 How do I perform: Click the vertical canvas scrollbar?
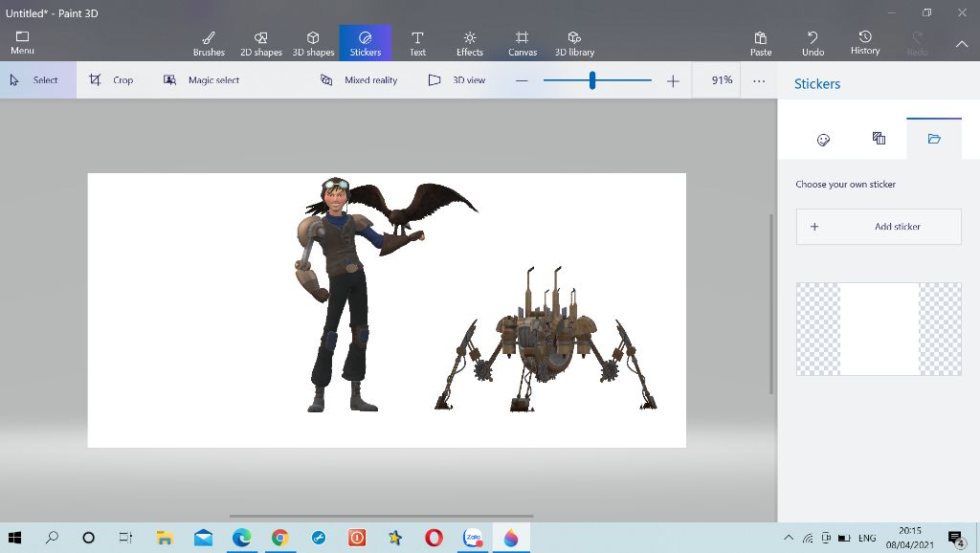point(771,303)
